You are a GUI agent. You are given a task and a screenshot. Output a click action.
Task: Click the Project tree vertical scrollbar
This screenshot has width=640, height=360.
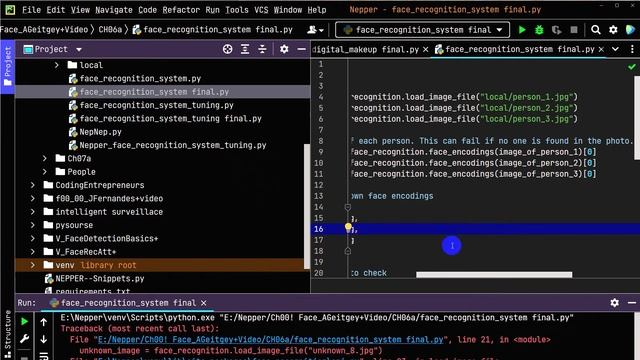click(x=307, y=206)
